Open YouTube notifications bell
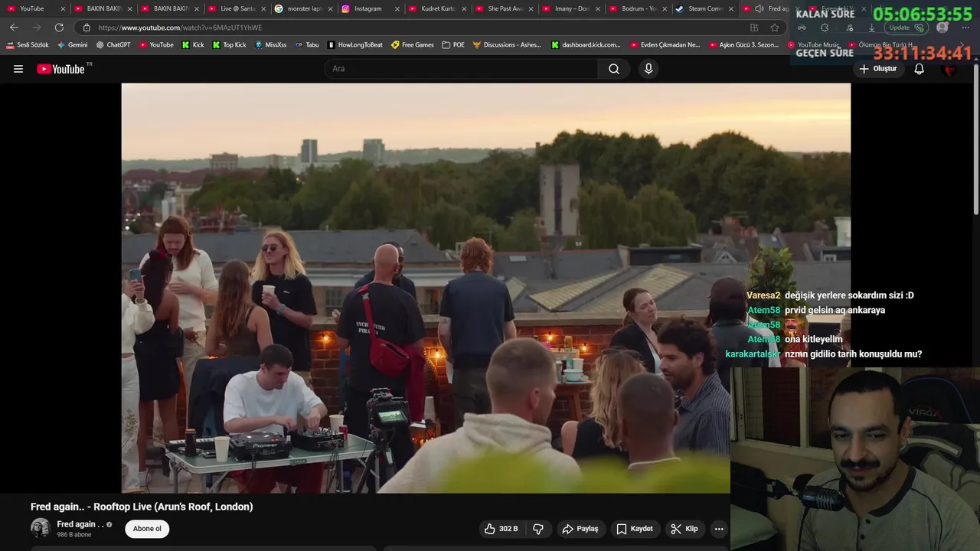 920,69
